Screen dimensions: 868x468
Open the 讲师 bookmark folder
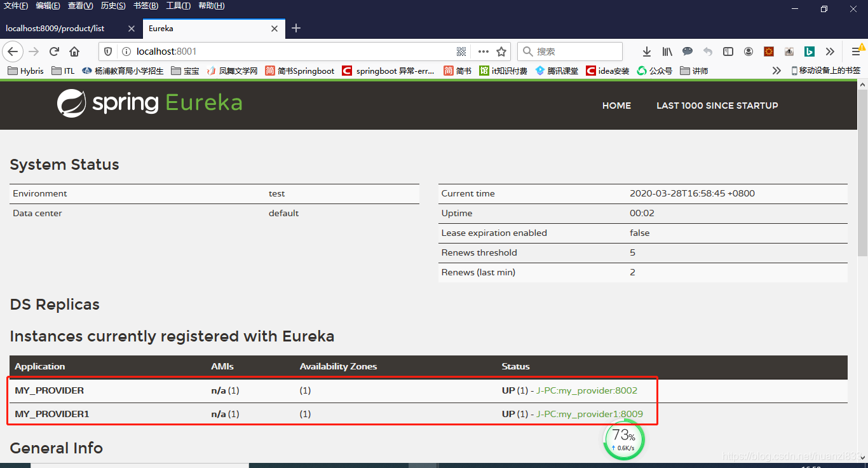point(694,71)
